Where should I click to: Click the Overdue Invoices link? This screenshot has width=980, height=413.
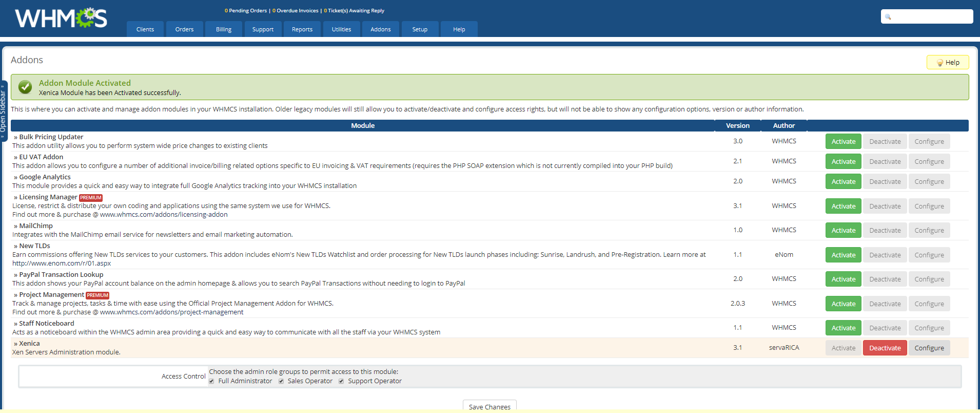[x=296, y=11]
